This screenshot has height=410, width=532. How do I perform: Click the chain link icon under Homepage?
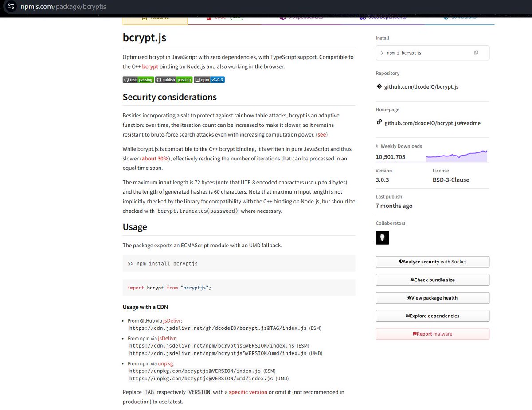coord(379,122)
